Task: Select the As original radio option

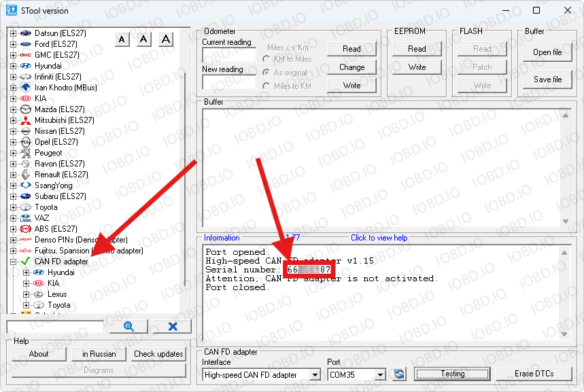Action: pyautogui.click(x=267, y=73)
